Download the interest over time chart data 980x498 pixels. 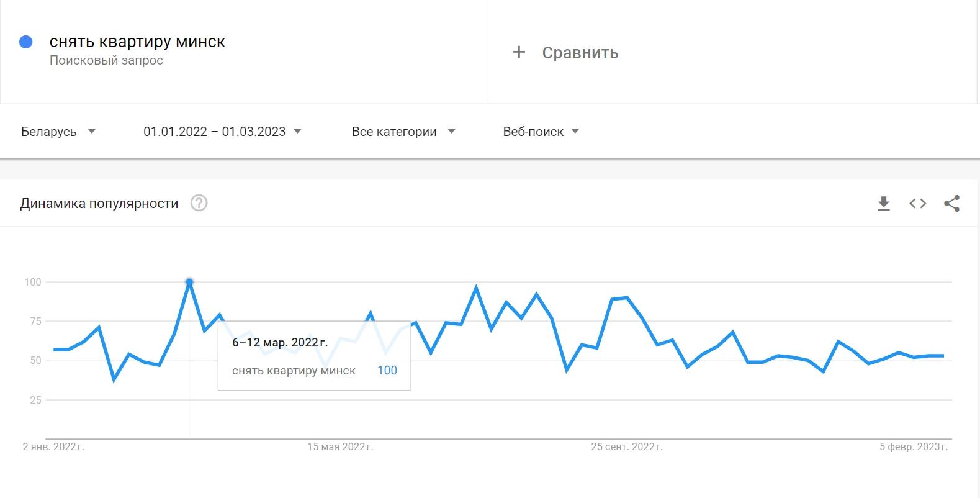(884, 204)
